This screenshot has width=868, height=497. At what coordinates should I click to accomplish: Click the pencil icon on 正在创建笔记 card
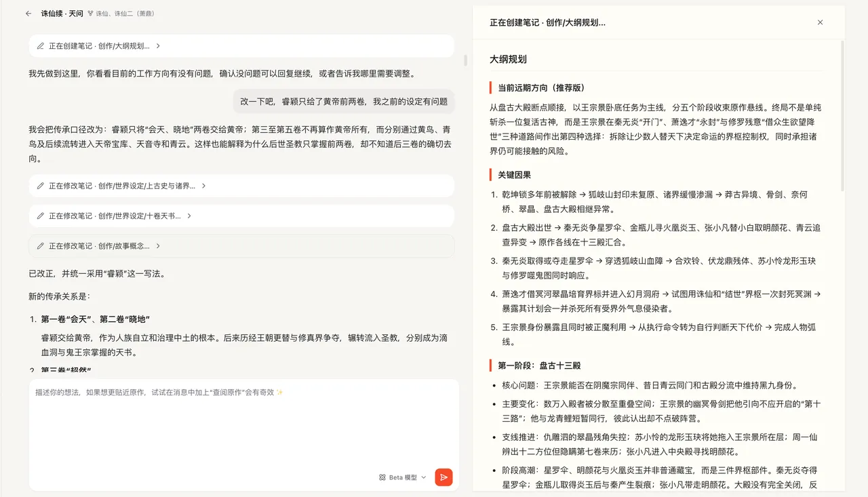[x=41, y=46]
